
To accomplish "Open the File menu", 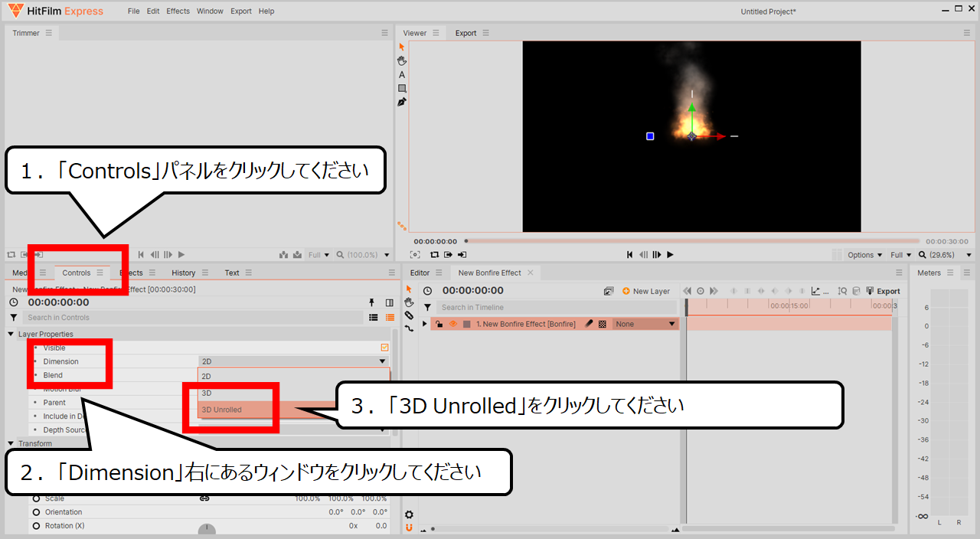I will click(134, 11).
